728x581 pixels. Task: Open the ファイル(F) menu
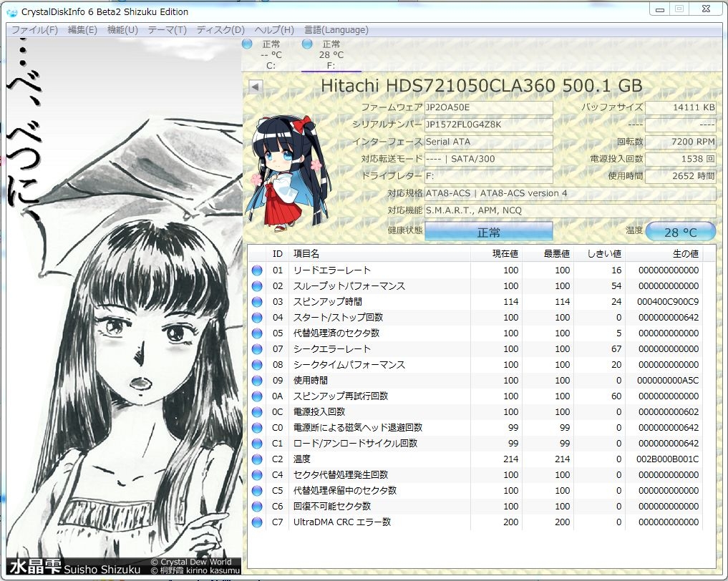[34, 30]
